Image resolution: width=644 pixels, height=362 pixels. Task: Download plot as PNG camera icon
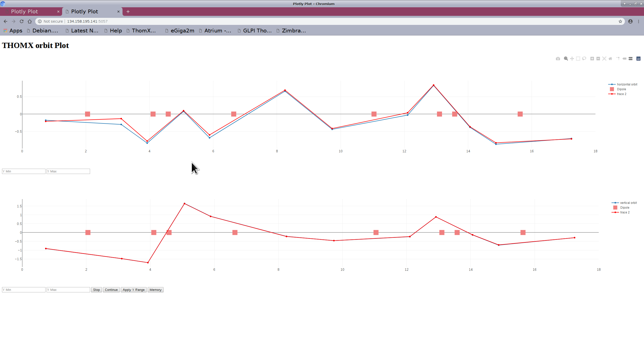558,59
